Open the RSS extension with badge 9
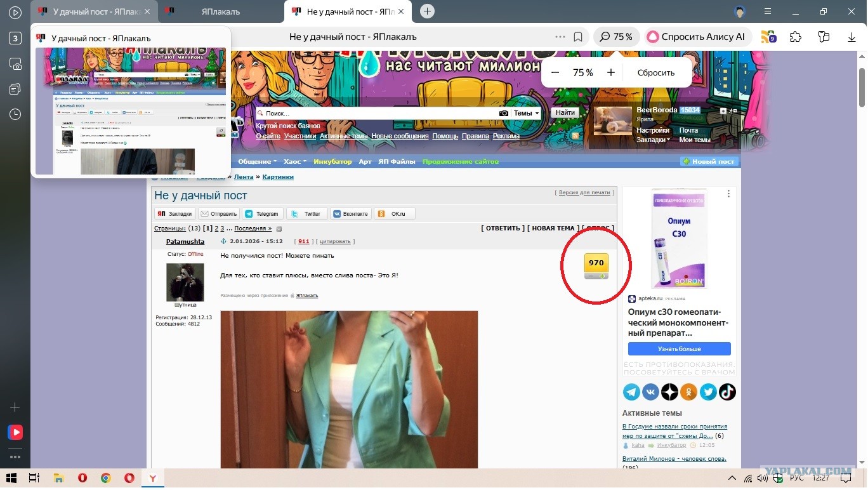Screen dimensions: 868x490 click(768, 37)
